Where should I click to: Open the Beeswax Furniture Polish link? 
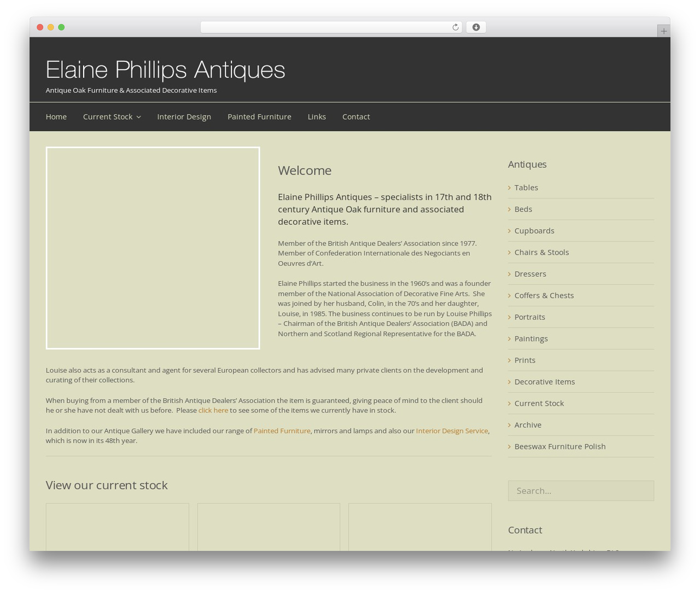pos(560,446)
